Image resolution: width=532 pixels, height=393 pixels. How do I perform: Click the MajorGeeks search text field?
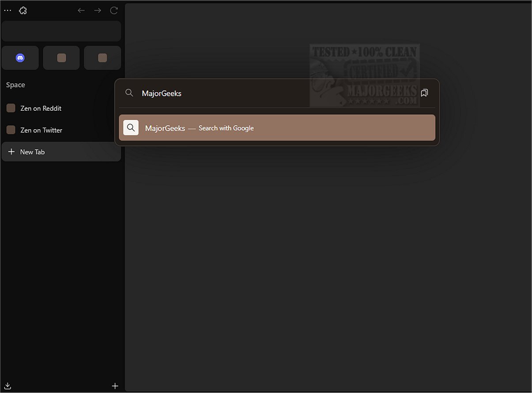click(278, 93)
